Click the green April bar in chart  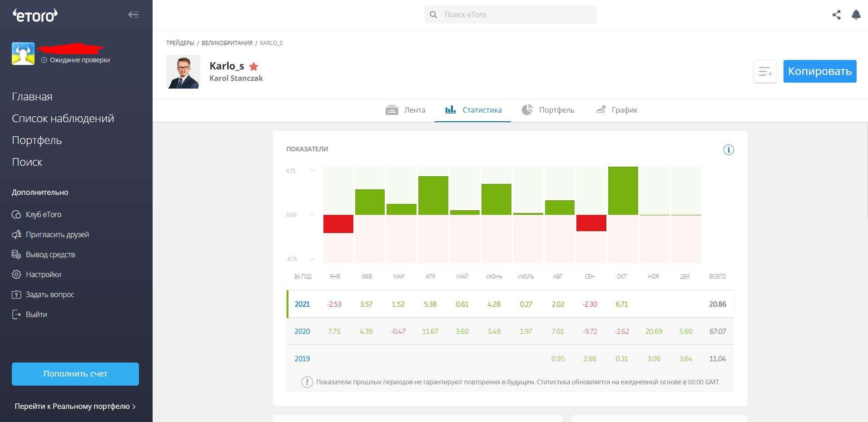[x=433, y=195]
